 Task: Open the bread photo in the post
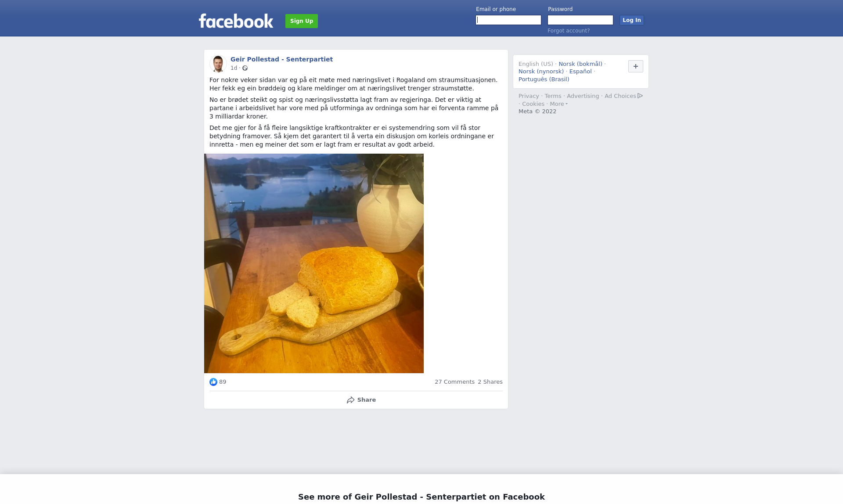tap(314, 263)
